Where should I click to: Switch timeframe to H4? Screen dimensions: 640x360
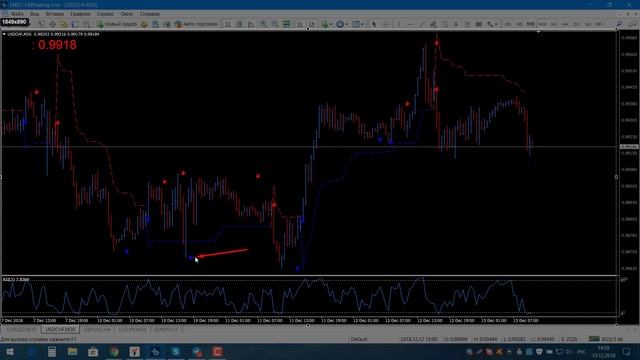point(564,24)
